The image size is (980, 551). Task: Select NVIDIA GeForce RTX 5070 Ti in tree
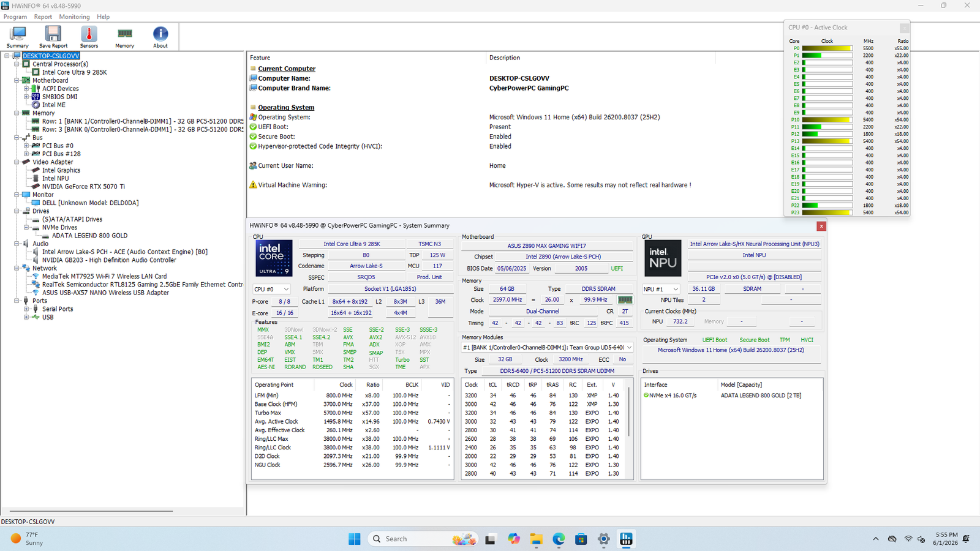83,187
